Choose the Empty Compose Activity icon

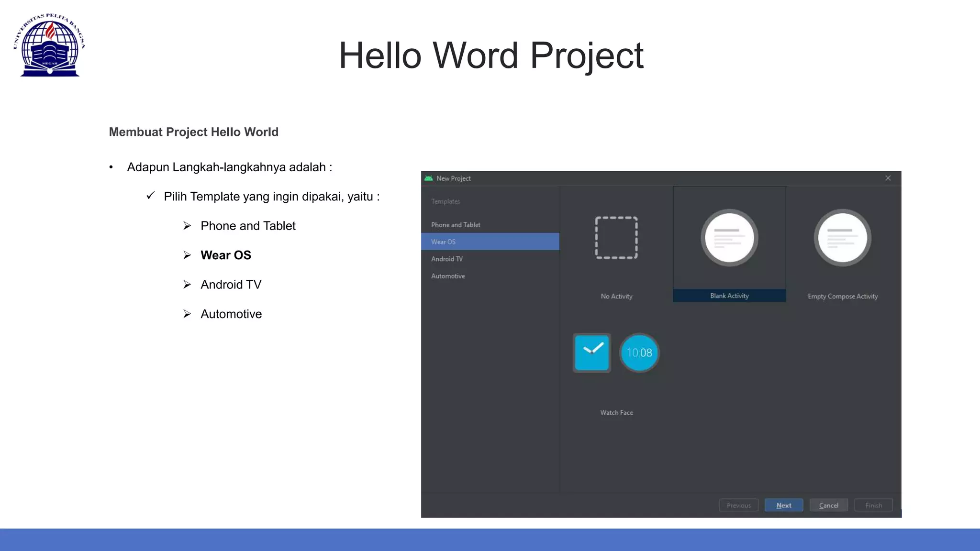point(842,238)
